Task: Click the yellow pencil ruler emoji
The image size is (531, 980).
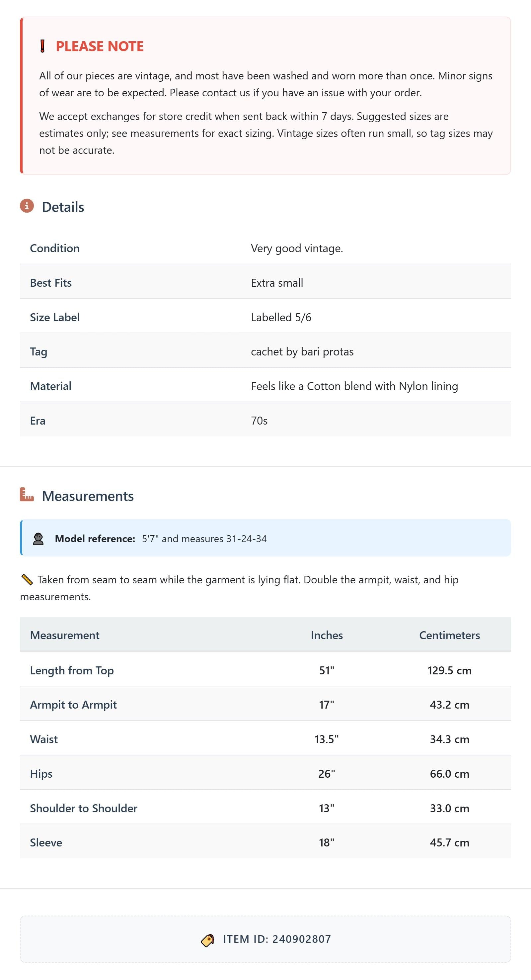Action: pos(27,579)
